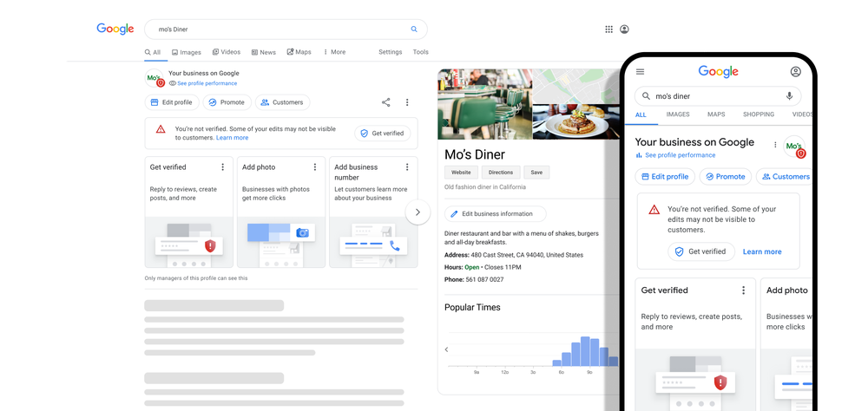Viewport: 868px width, 411px height.
Task: Click the share icon beside Customers
Action: (386, 102)
